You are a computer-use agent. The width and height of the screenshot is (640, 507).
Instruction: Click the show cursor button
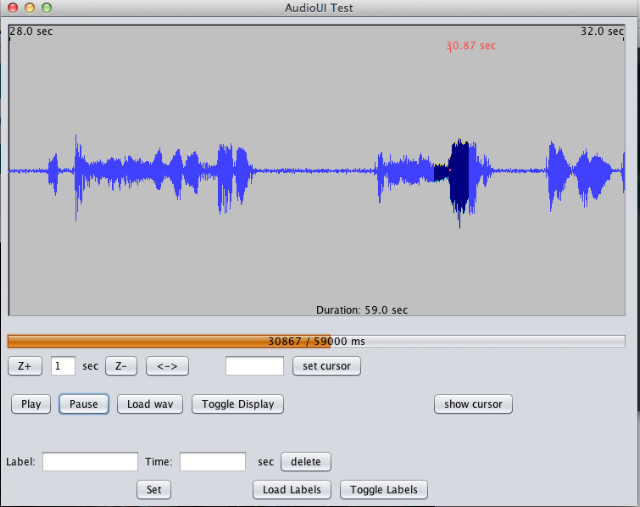tap(473, 404)
